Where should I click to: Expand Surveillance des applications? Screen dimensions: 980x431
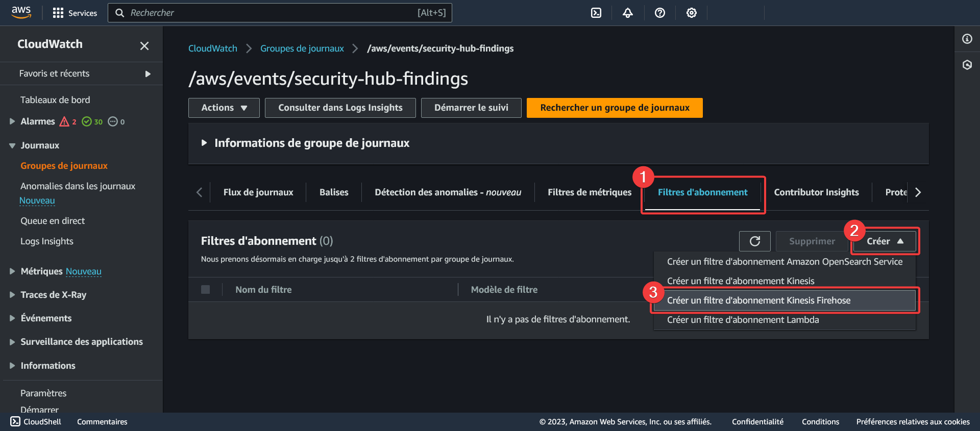tap(12, 342)
